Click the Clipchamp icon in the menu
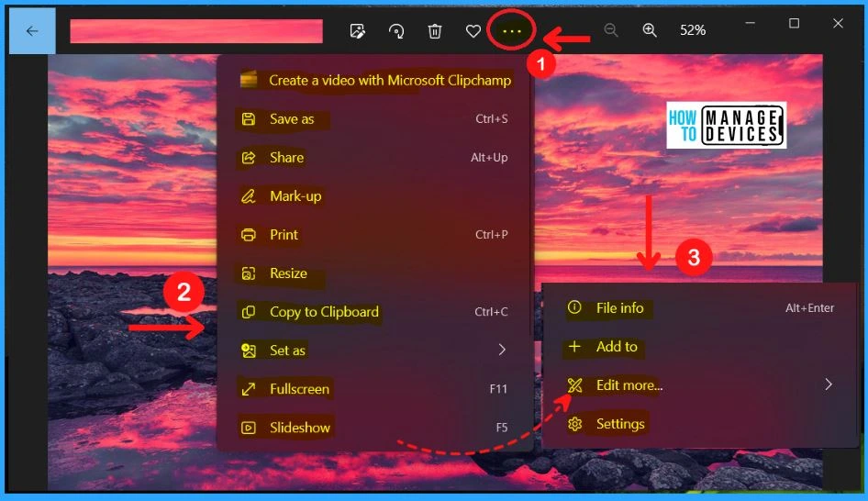 click(249, 80)
